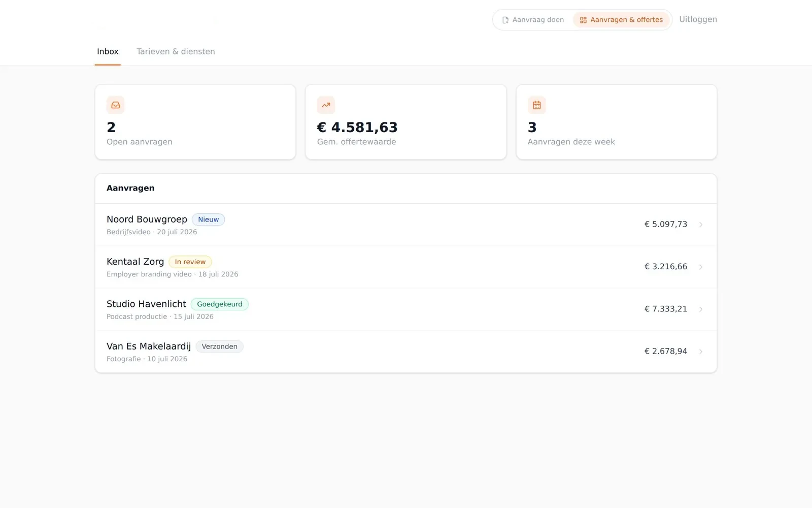Click Fotografie · 10 juli 2026 subtitle

147,359
